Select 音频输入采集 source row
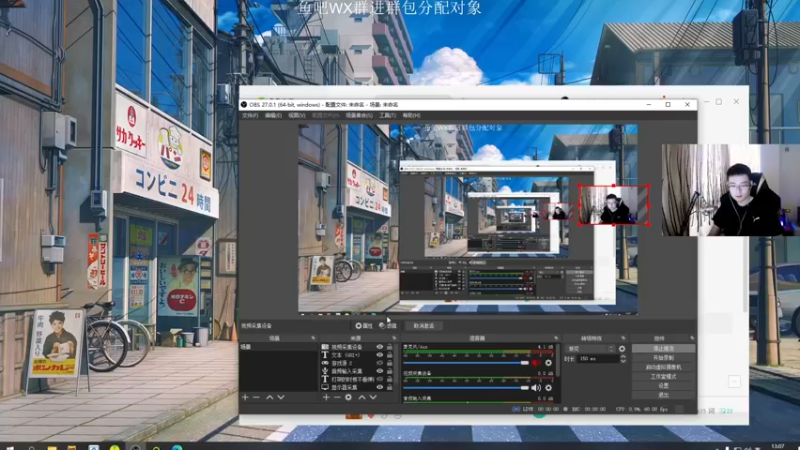The width and height of the screenshot is (800, 450). point(347,371)
